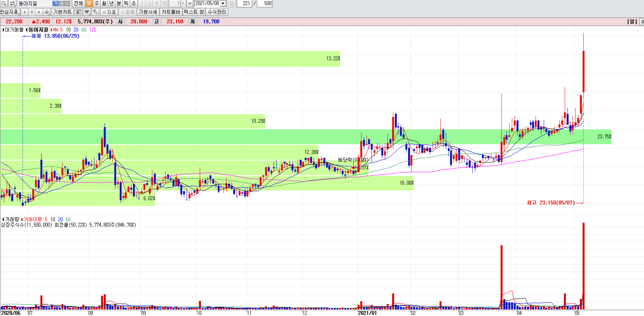The height and width of the screenshot is (316, 644).
Task: Select interval preset 10
Action: point(164,3)
